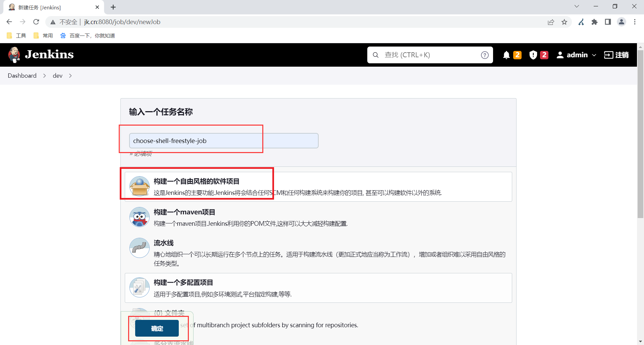Select 构建一个自由风格的软件项目 title
The height and width of the screenshot is (345, 644).
coord(197,181)
